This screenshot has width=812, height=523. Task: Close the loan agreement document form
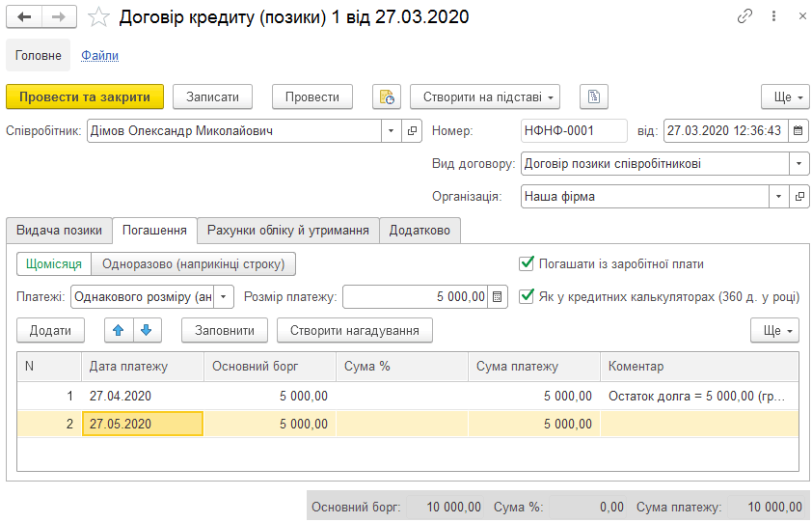point(802,16)
